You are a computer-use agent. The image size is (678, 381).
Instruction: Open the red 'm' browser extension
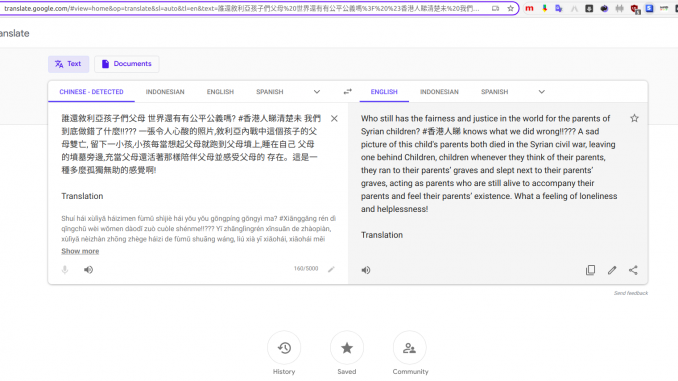click(529, 8)
